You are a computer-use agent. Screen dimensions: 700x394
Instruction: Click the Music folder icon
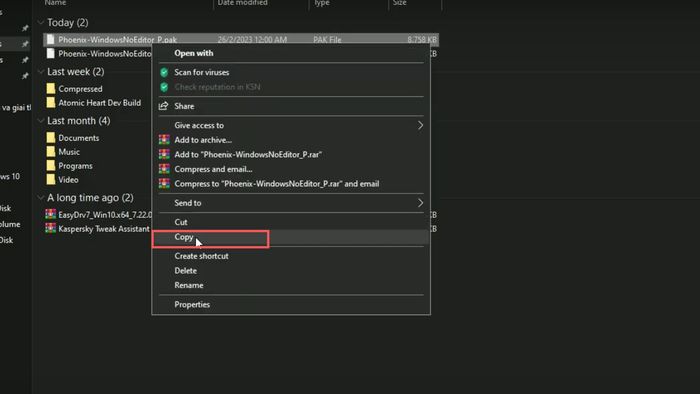[x=50, y=152]
